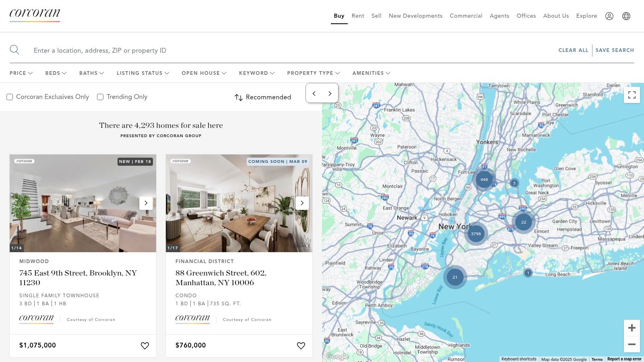Click SAVE SEARCH button

click(x=615, y=50)
